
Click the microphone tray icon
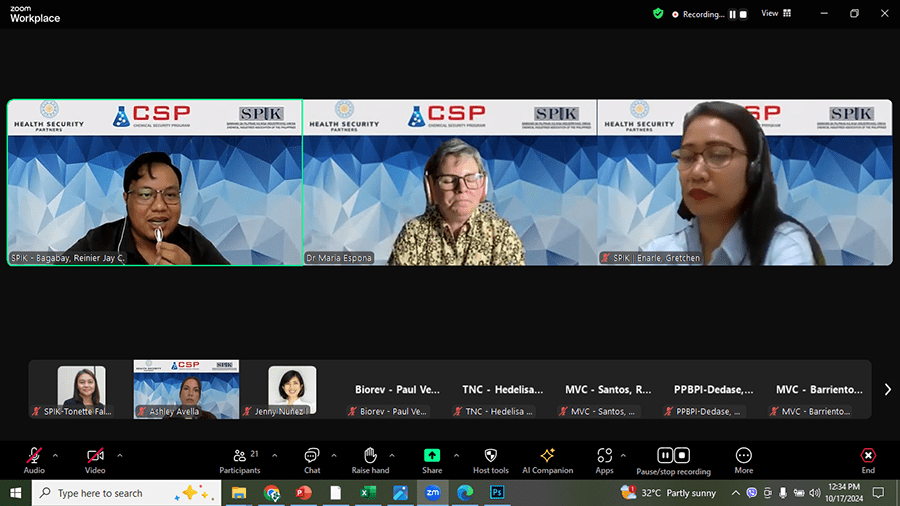coord(782,493)
